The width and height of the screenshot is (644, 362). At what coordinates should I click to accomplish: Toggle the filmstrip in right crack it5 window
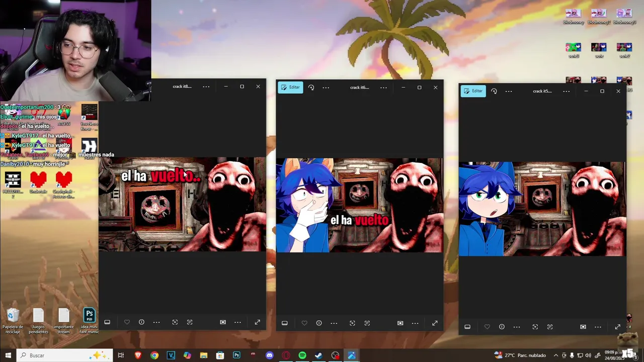tap(467, 327)
